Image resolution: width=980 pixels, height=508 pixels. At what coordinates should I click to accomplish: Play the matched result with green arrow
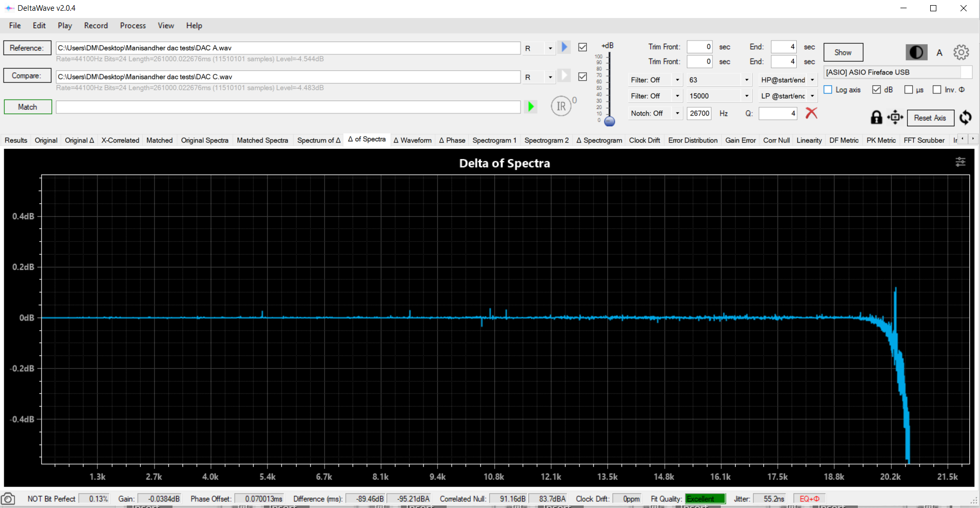pyautogui.click(x=531, y=107)
